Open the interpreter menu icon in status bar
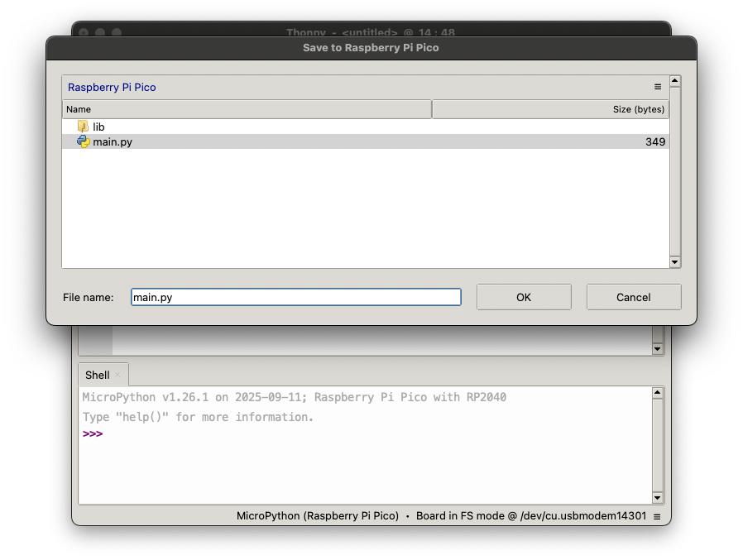The image size is (743, 560). [657, 516]
